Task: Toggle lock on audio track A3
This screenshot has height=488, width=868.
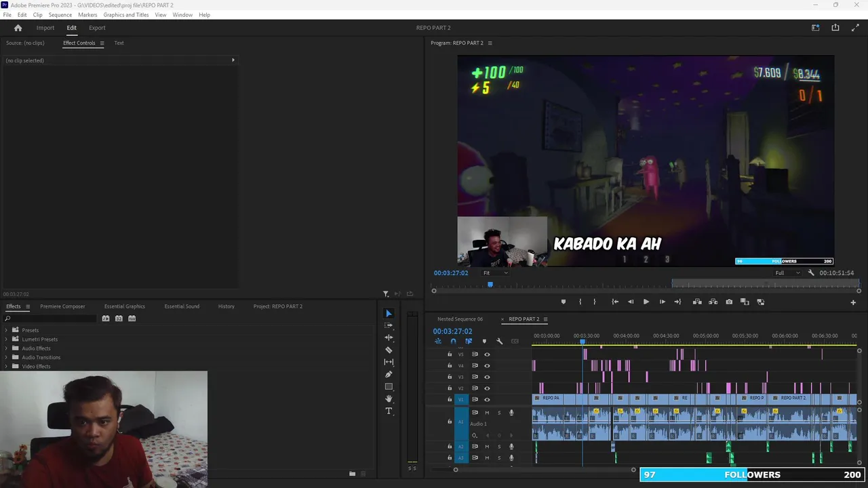Action: coord(449,458)
